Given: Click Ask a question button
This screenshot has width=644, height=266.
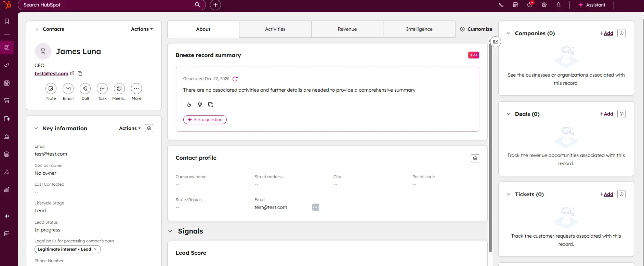Looking at the screenshot, I should click(x=205, y=120).
